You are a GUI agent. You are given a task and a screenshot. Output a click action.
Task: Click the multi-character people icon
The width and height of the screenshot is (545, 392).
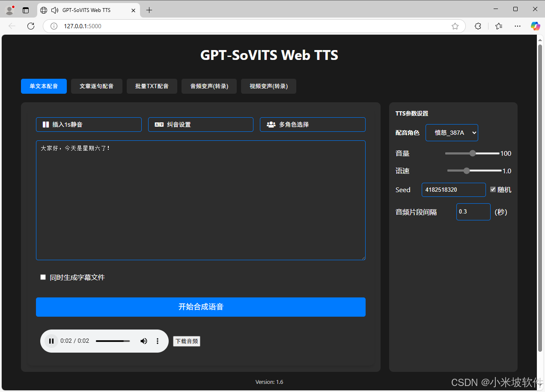[271, 124]
